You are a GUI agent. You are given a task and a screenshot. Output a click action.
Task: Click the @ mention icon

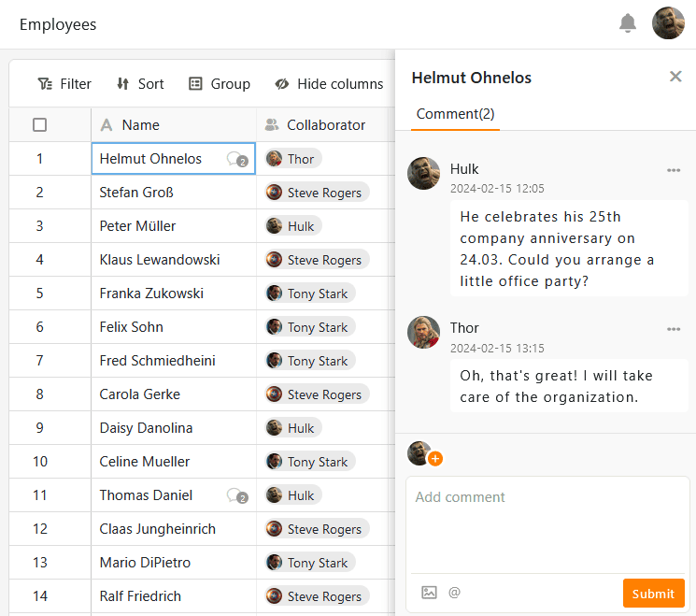455,592
